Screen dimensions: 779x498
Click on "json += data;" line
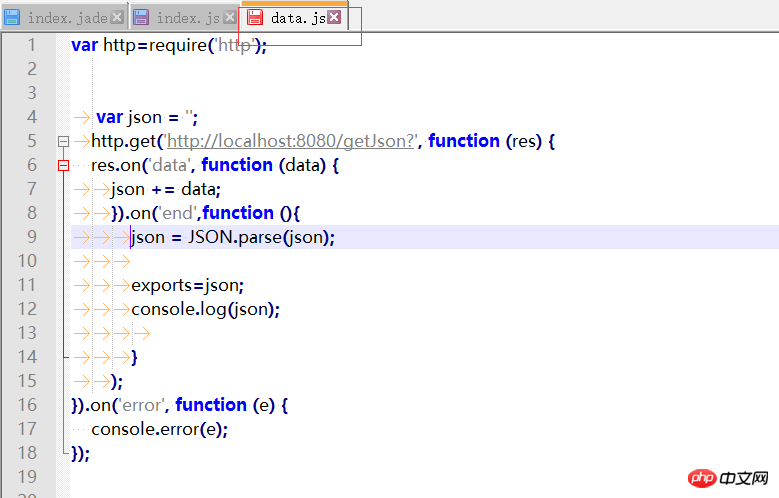pyautogui.click(x=166, y=189)
